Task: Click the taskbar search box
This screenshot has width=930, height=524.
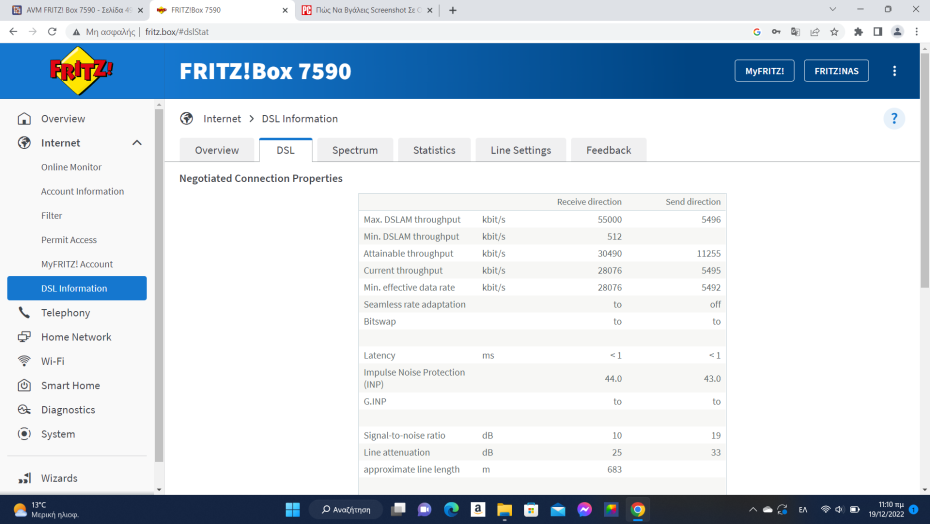Action: click(x=346, y=510)
